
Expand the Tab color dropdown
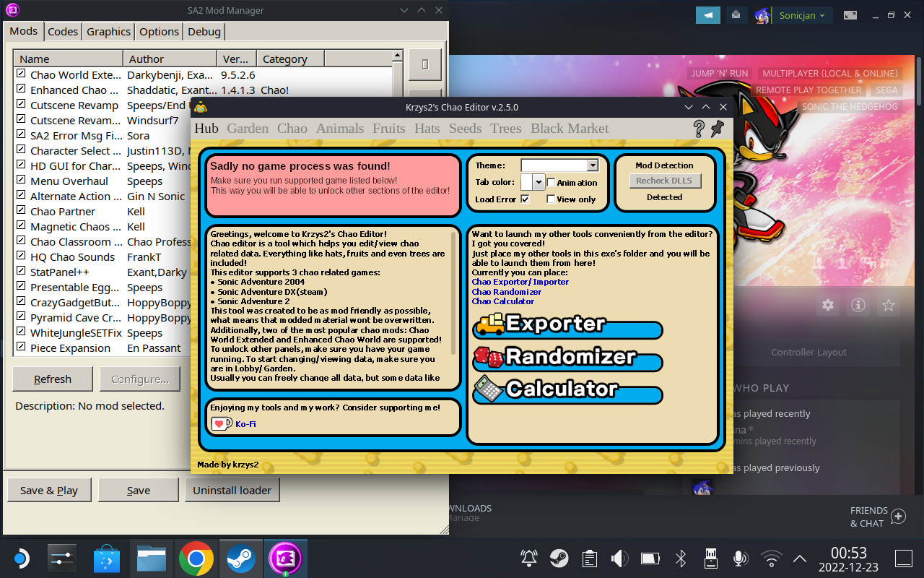pyautogui.click(x=538, y=182)
